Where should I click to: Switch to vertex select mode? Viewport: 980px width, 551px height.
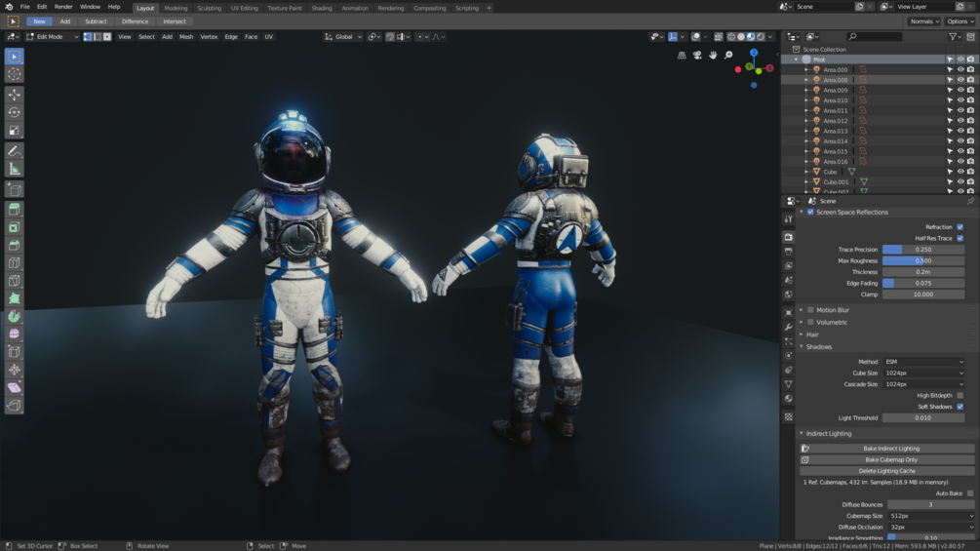tap(88, 37)
